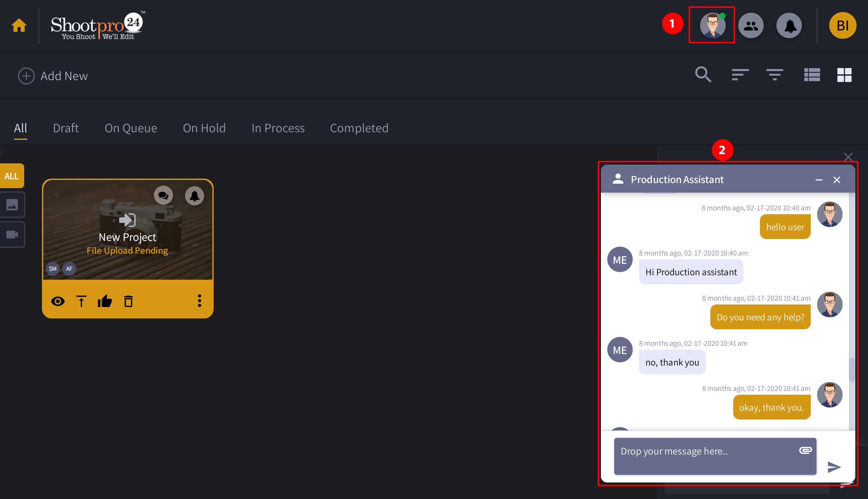This screenshot has width=868, height=499.
Task: Open the home page icon
Action: tap(19, 25)
